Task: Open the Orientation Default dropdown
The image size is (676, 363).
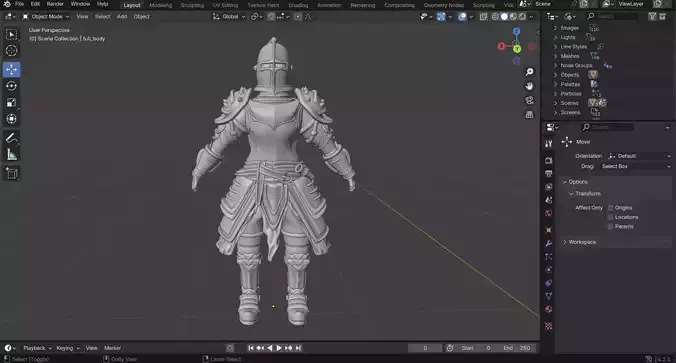Action: tap(639, 156)
